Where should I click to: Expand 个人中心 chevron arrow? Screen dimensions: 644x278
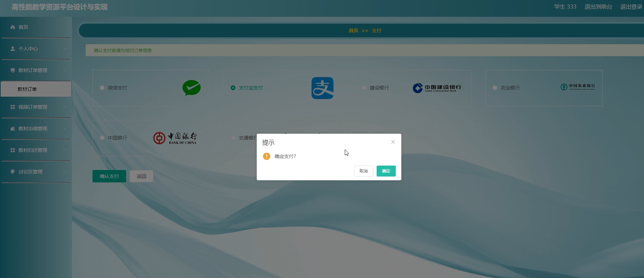click(x=65, y=49)
